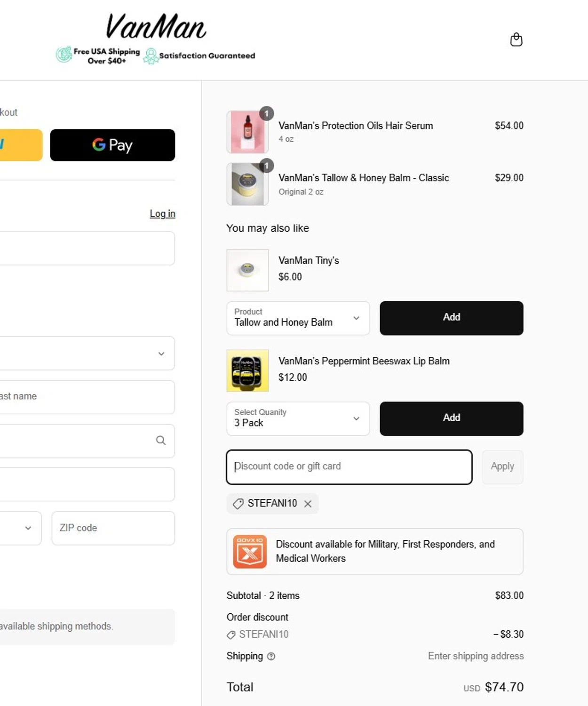The height and width of the screenshot is (706, 588).
Task: Click the Protection Oils Hair Serum thumbnail
Action: (x=247, y=132)
